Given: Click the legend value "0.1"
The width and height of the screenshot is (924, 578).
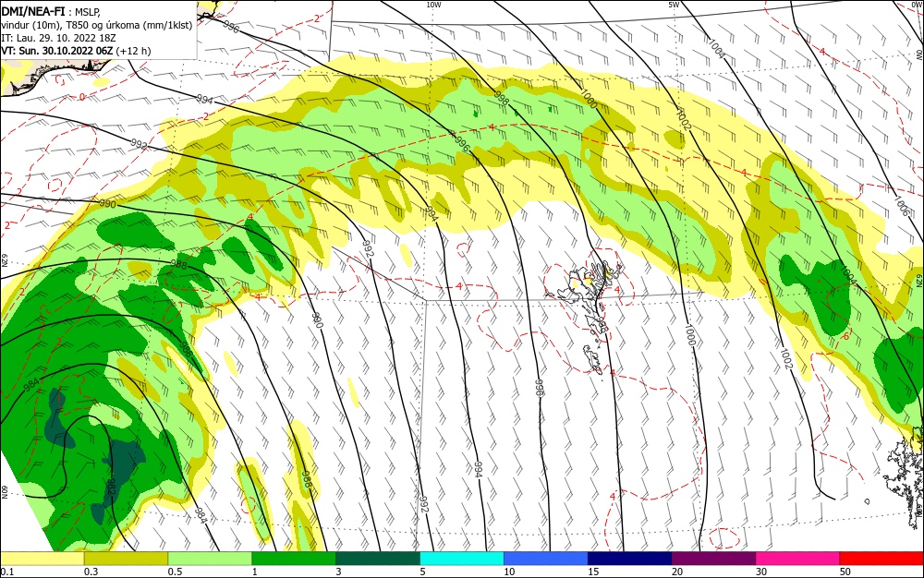Looking at the screenshot, I should coord(7,572).
